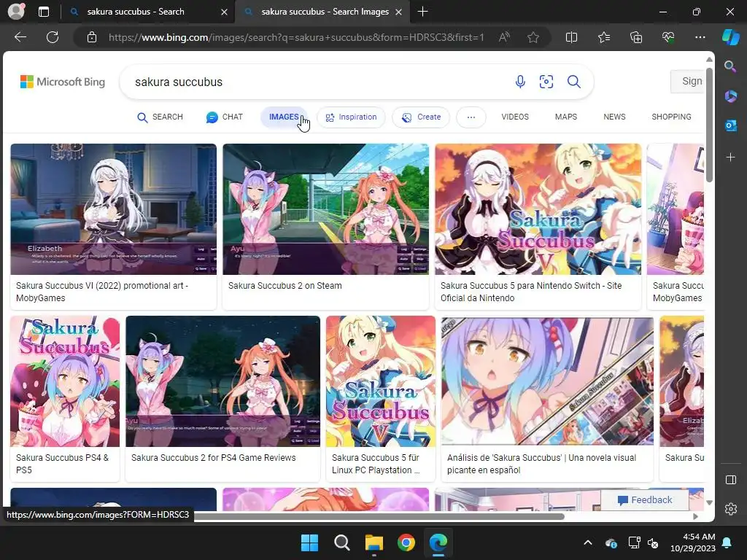Open taskbar Search
Viewport: 747px width, 560px height.
pyautogui.click(x=341, y=542)
